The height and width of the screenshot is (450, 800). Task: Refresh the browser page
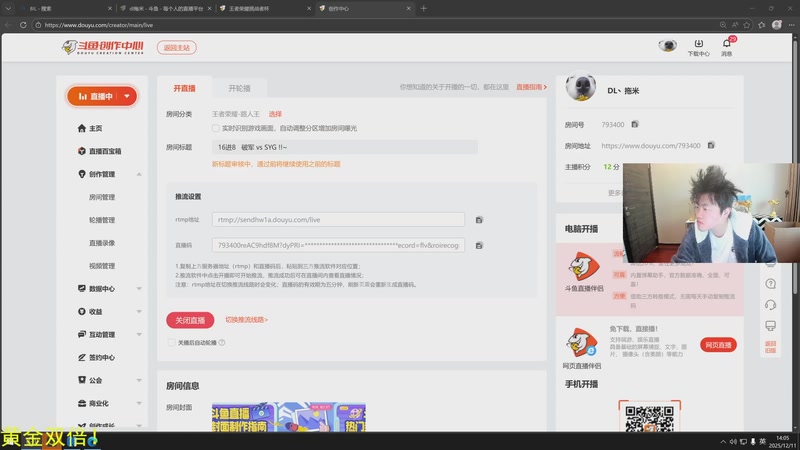coord(23,24)
